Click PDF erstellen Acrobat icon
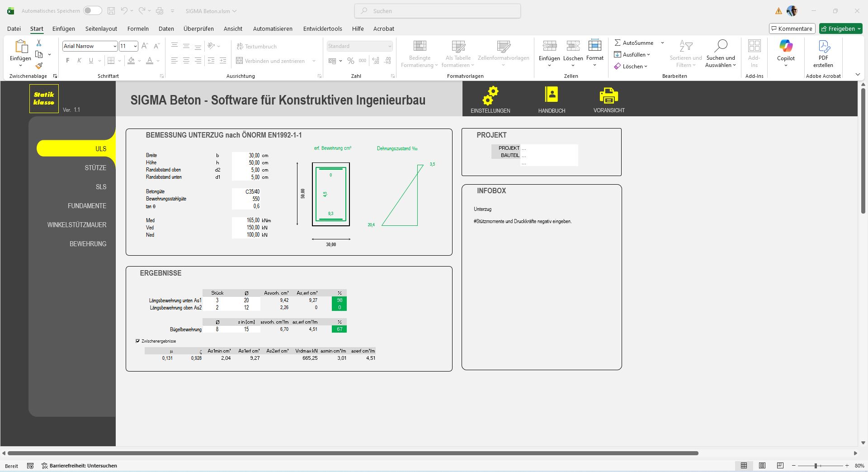The width and height of the screenshot is (868, 472). pyautogui.click(x=823, y=46)
